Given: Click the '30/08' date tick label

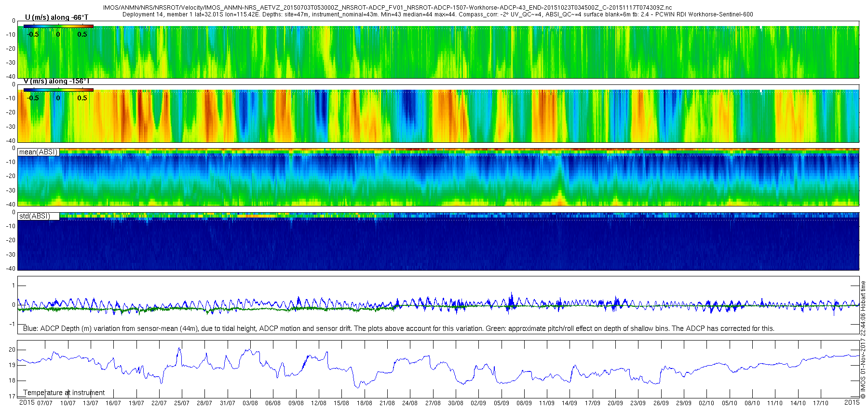Looking at the screenshot, I should [x=455, y=403].
